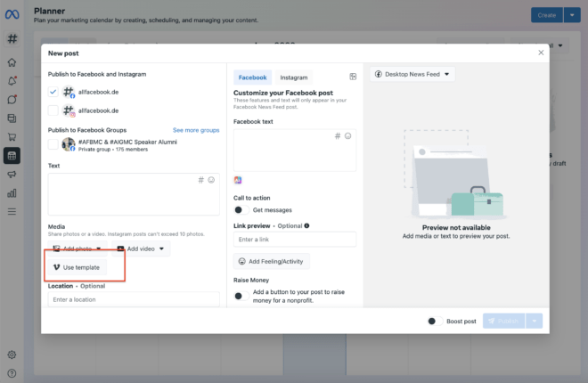The height and width of the screenshot is (383, 588).
Task: Open Commerce cart icon in sidebar
Action: (x=12, y=137)
